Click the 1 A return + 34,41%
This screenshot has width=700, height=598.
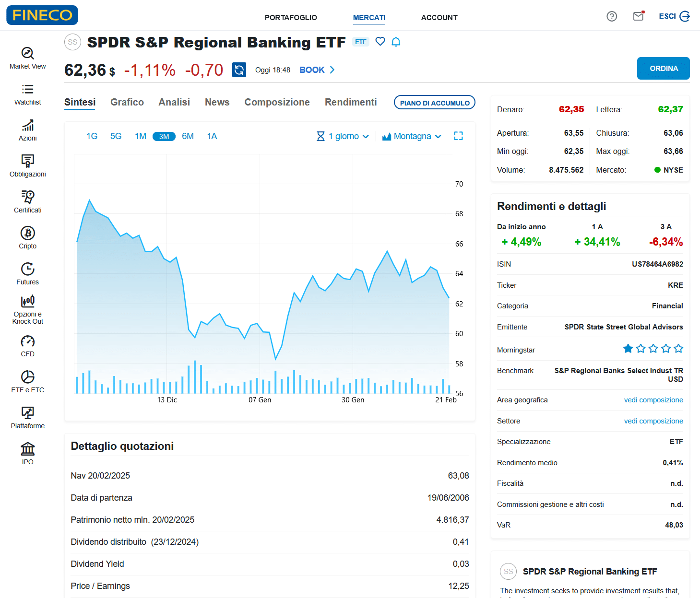tap(597, 242)
